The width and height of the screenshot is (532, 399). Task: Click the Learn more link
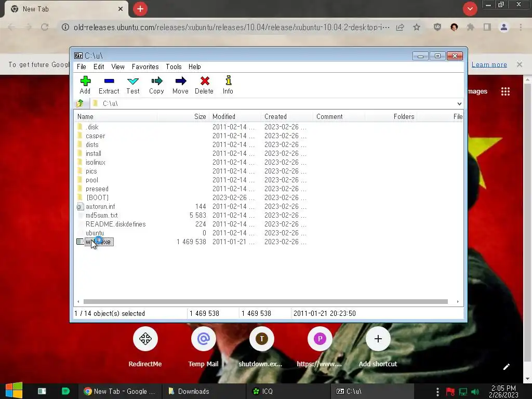click(x=489, y=64)
